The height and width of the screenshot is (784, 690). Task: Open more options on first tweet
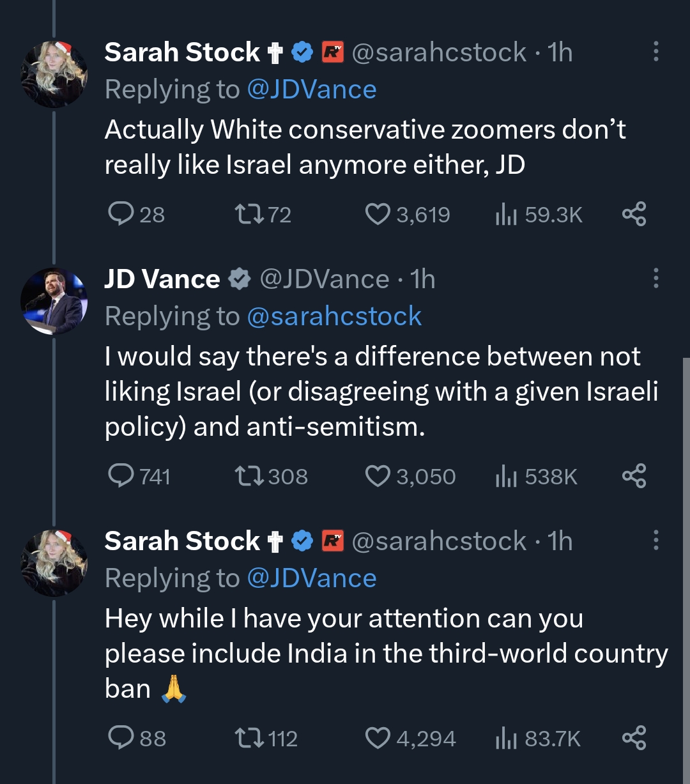pos(655,52)
